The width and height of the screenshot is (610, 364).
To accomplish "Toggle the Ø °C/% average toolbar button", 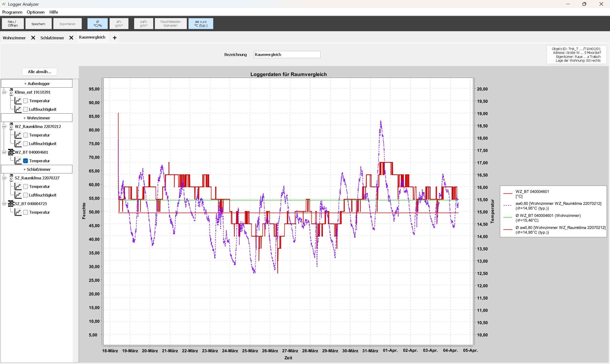I will (97, 24).
